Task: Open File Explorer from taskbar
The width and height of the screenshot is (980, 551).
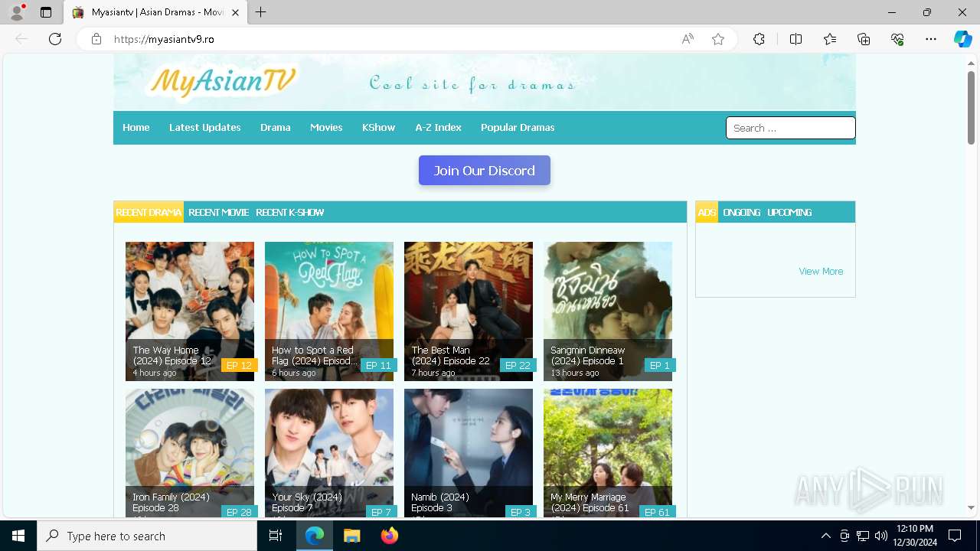Action: (x=351, y=536)
